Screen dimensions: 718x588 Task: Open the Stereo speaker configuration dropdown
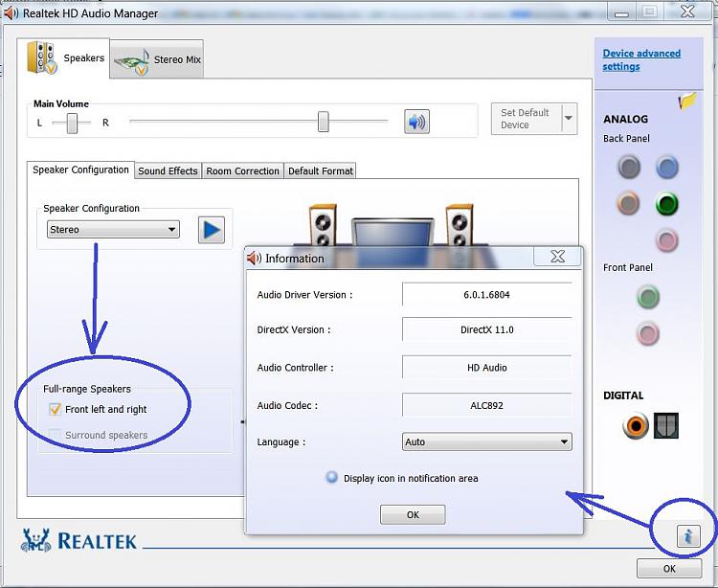point(113,230)
